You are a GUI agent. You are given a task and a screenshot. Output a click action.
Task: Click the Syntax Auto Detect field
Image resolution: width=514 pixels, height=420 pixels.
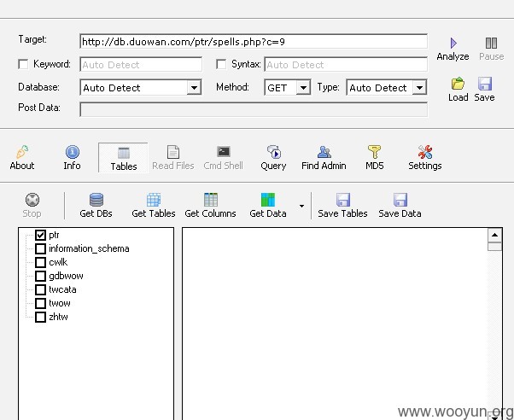[346, 65]
